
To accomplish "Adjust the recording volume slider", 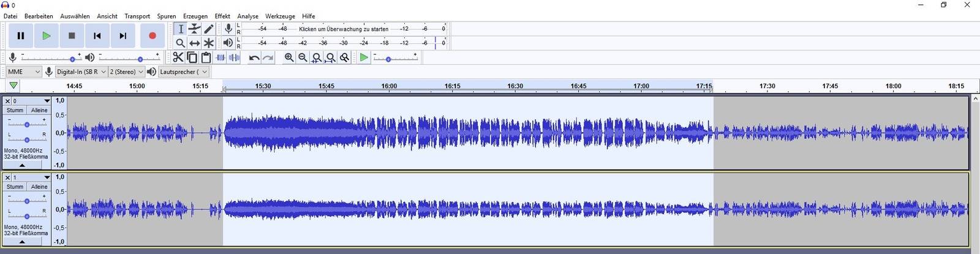I will pos(50,58).
